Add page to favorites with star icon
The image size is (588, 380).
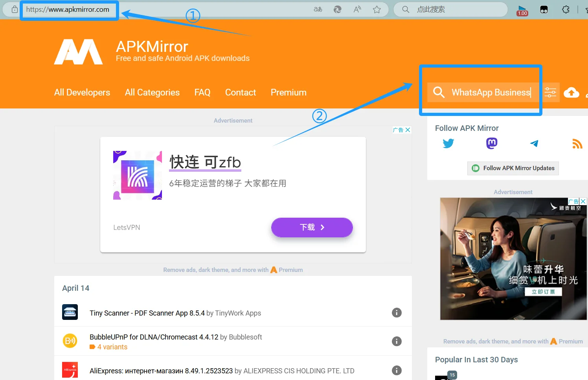coord(377,9)
